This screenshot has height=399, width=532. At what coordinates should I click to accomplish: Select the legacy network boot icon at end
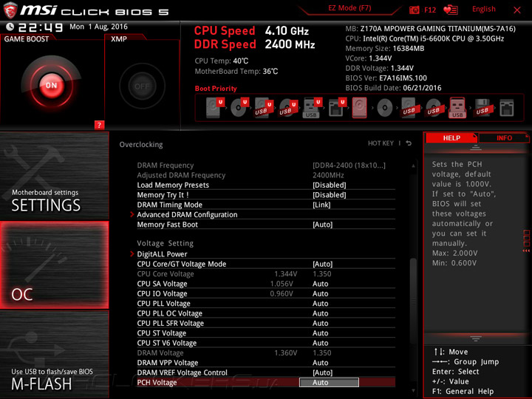click(x=507, y=108)
